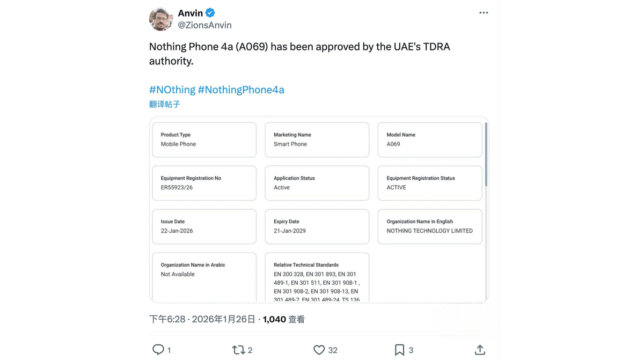Open the #NothingPhone4a hashtag
This screenshot has height=362, width=644.
tap(241, 90)
